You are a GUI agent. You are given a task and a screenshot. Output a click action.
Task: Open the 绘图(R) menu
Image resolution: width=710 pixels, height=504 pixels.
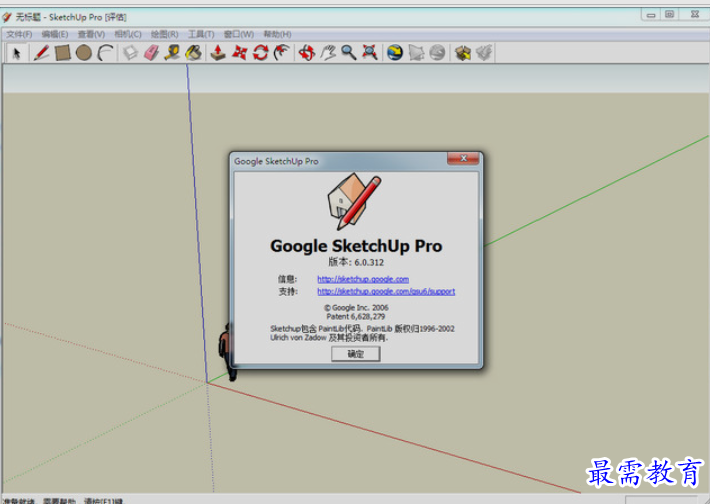click(164, 34)
